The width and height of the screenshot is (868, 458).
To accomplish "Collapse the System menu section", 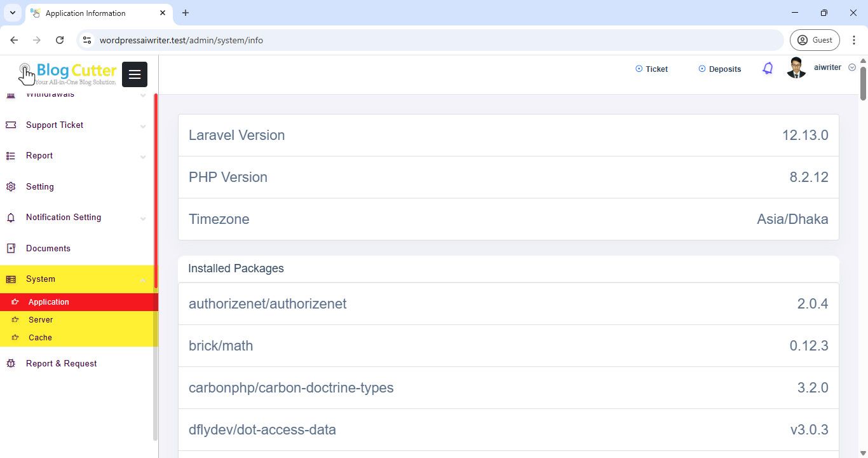I will pos(143,280).
